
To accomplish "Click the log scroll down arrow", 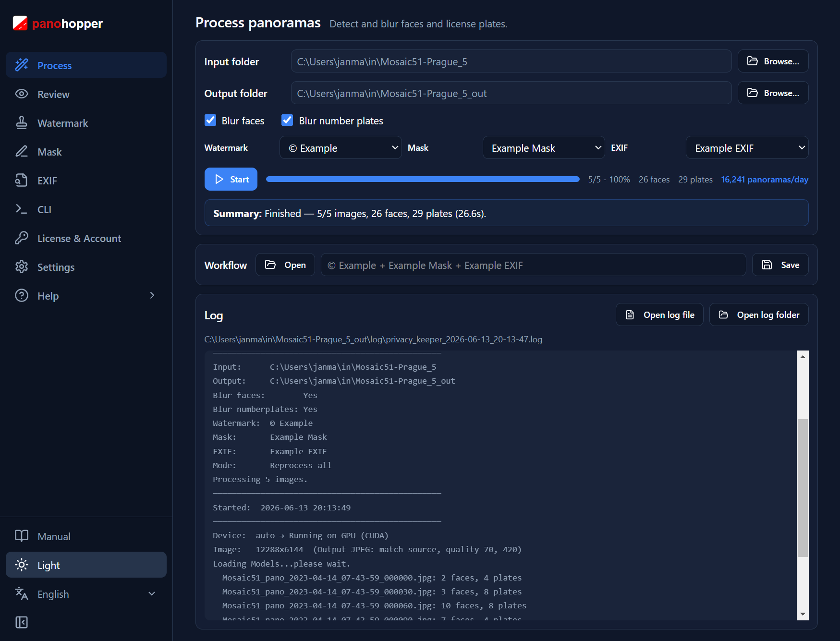I will [x=803, y=614].
